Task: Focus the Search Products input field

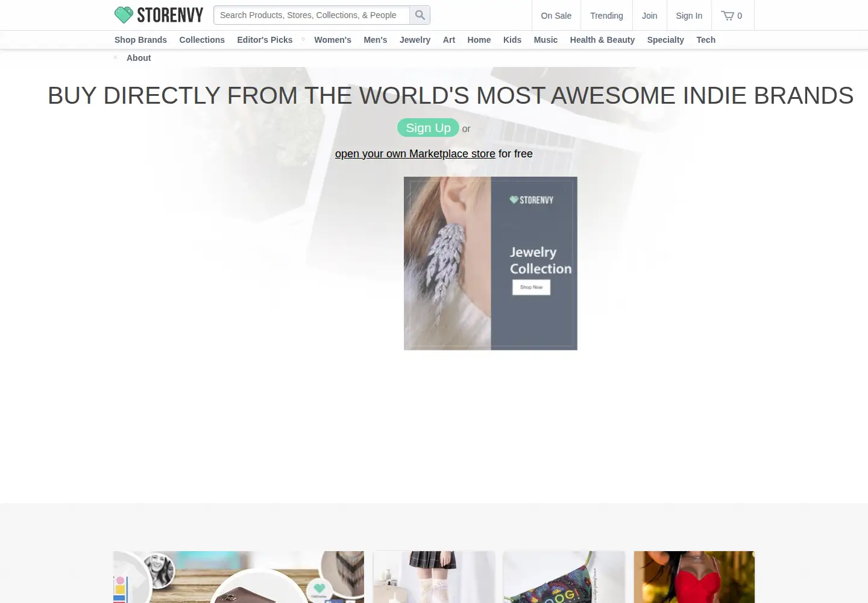Action: click(x=312, y=15)
